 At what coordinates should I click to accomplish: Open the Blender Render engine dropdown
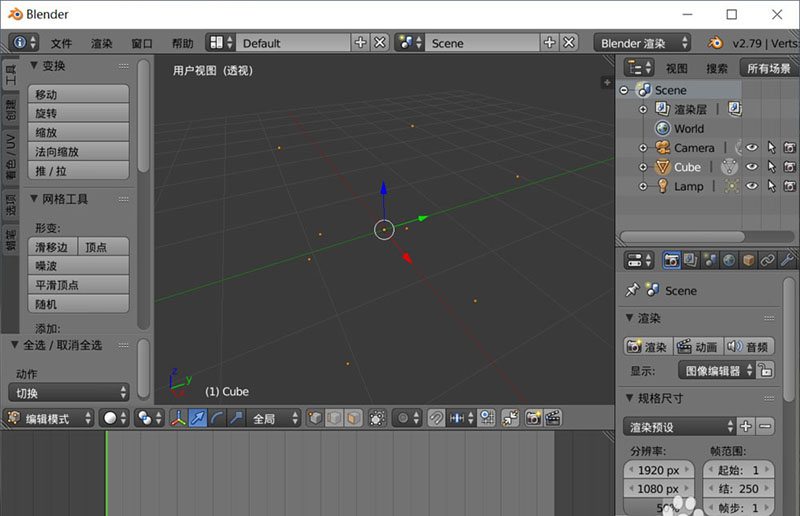click(x=642, y=43)
